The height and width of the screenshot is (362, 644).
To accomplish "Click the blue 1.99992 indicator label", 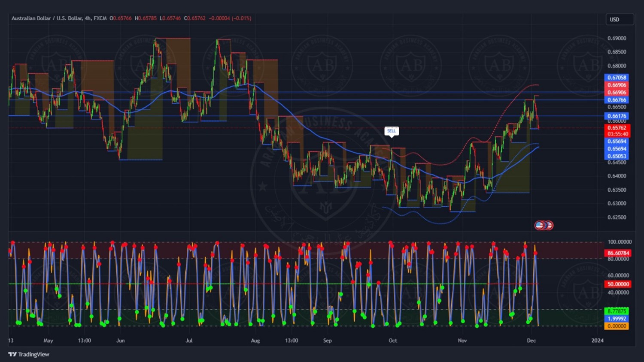I will [617, 319].
